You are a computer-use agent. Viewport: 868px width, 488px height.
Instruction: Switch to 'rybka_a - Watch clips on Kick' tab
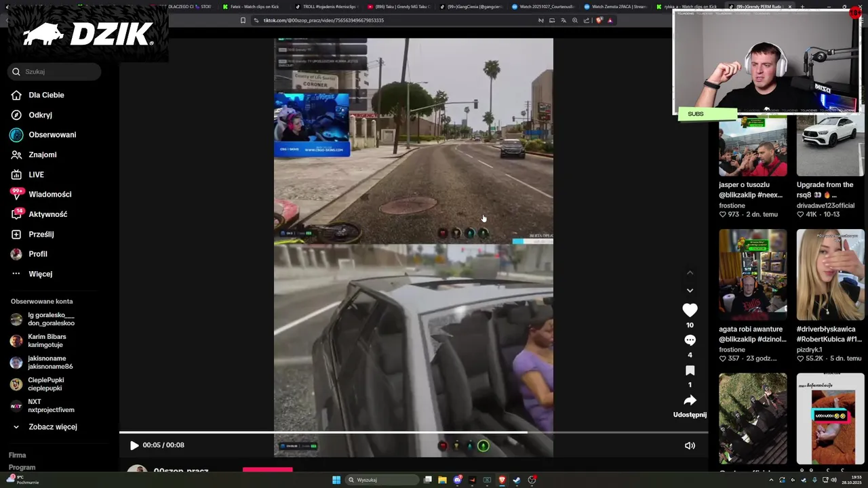coord(687,7)
